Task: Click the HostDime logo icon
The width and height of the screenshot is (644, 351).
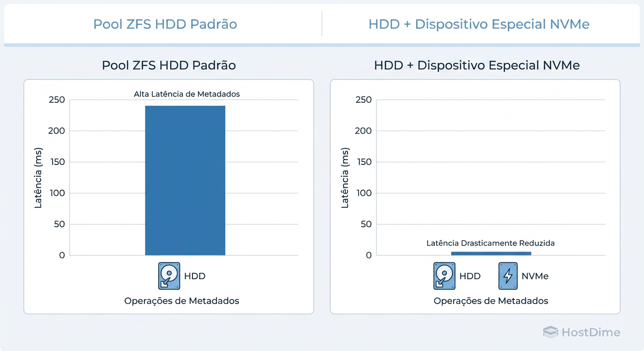Action: pos(550,332)
